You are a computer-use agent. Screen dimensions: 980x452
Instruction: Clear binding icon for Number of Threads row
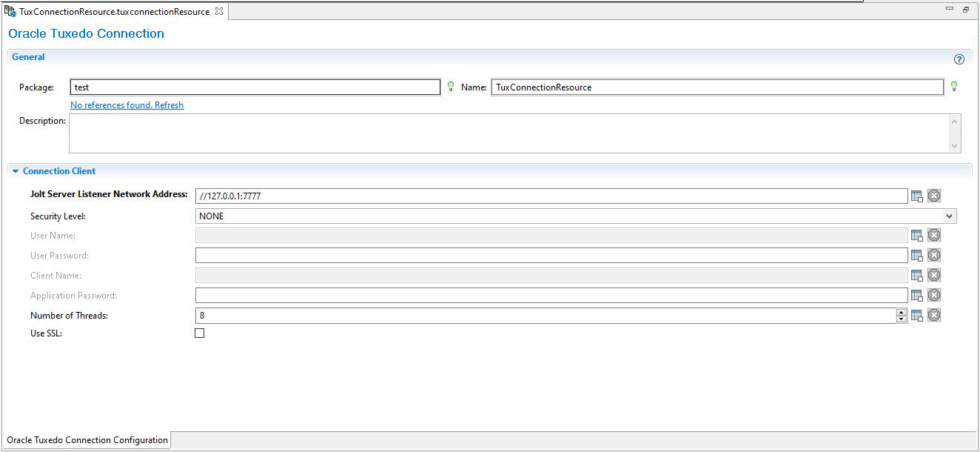point(934,316)
